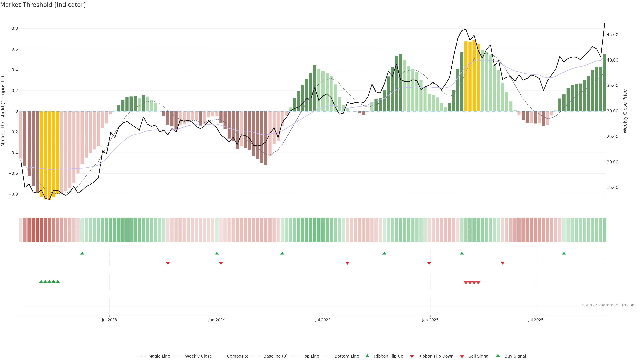The image size is (644, 362).
Task: Click the first green Buy Signal triangle
Action: [x=41, y=282]
